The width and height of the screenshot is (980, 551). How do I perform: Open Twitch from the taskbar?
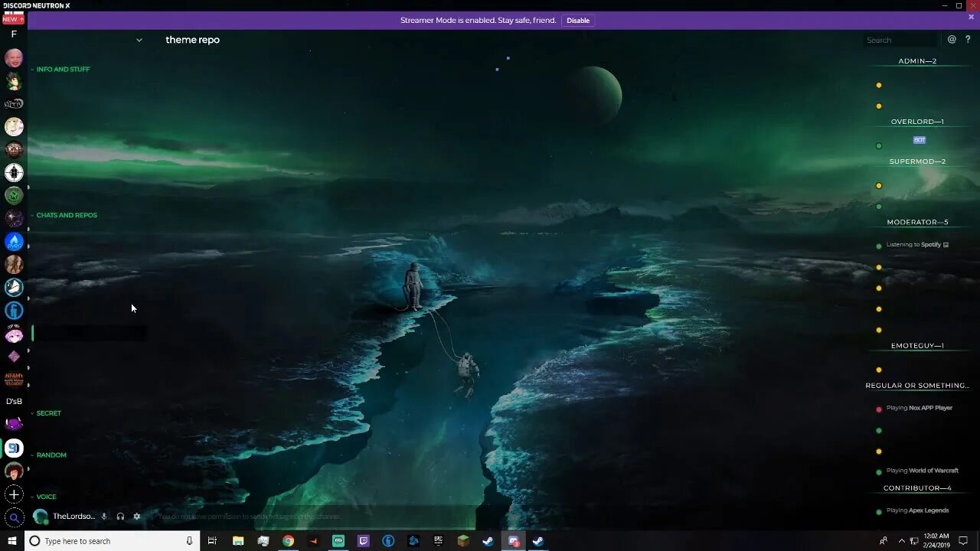click(364, 541)
